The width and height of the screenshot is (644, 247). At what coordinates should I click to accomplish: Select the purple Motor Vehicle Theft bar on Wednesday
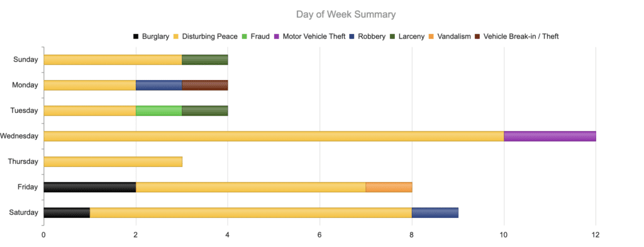(x=550, y=136)
